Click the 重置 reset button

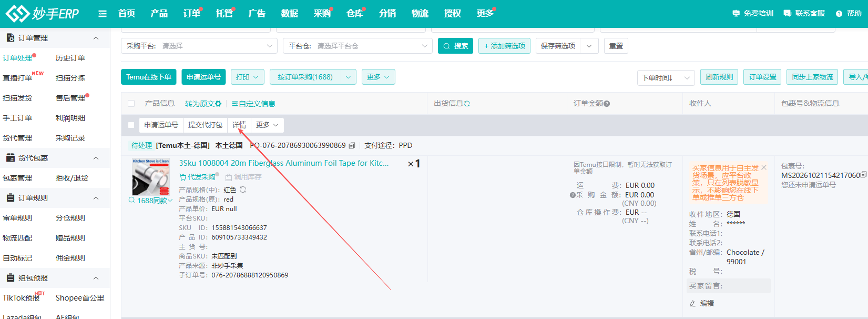coord(616,46)
